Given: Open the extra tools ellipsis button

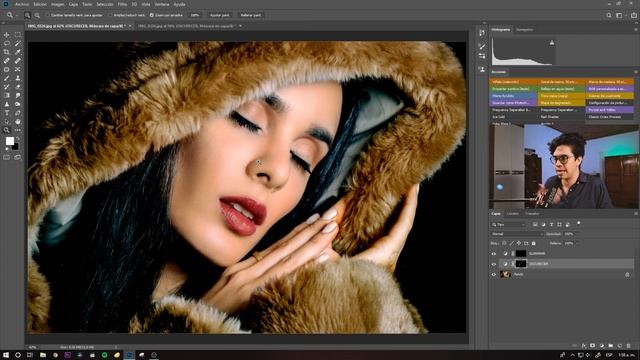Looking at the screenshot, I should pos(18,130).
